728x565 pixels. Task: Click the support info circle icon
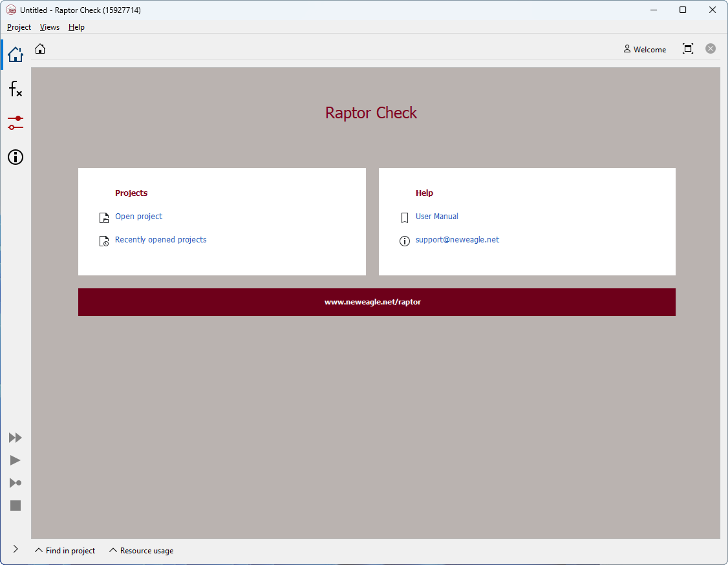point(404,241)
